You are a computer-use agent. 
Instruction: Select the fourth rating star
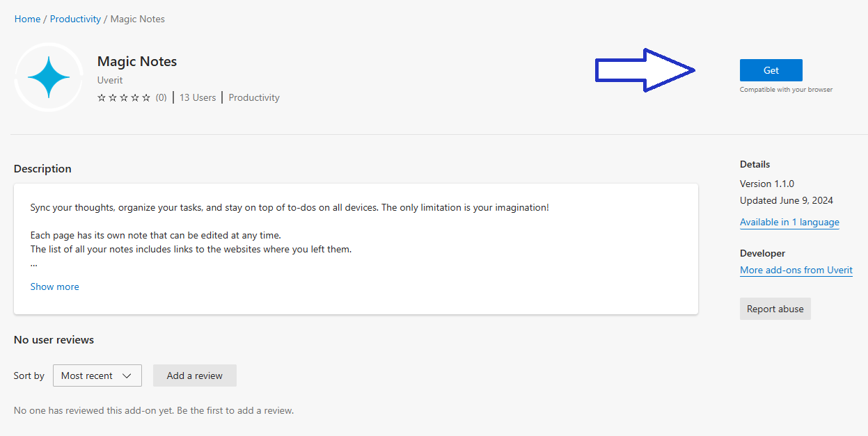coord(134,97)
